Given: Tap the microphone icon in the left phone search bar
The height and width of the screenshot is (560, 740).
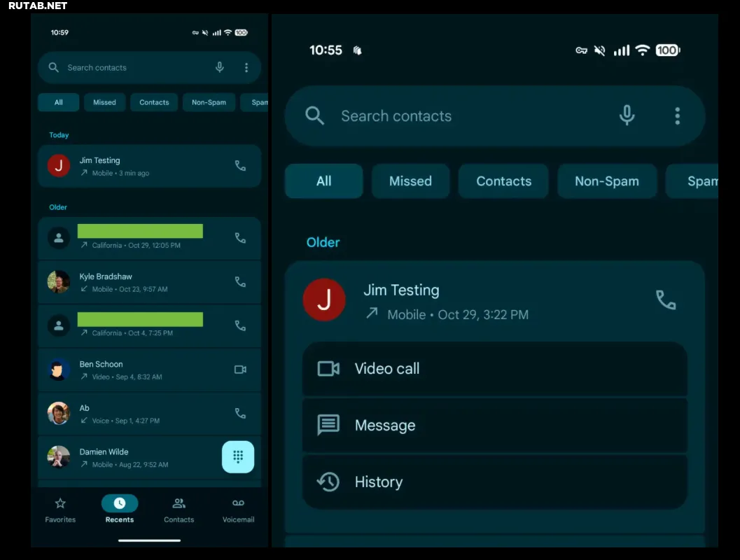Looking at the screenshot, I should 219,67.
